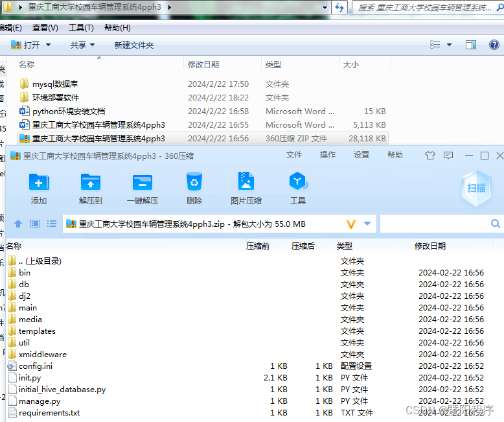This screenshot has width=504, height=422.
Task: Expand the Explorer address bar history dropdown
Action: click(325, 7)
